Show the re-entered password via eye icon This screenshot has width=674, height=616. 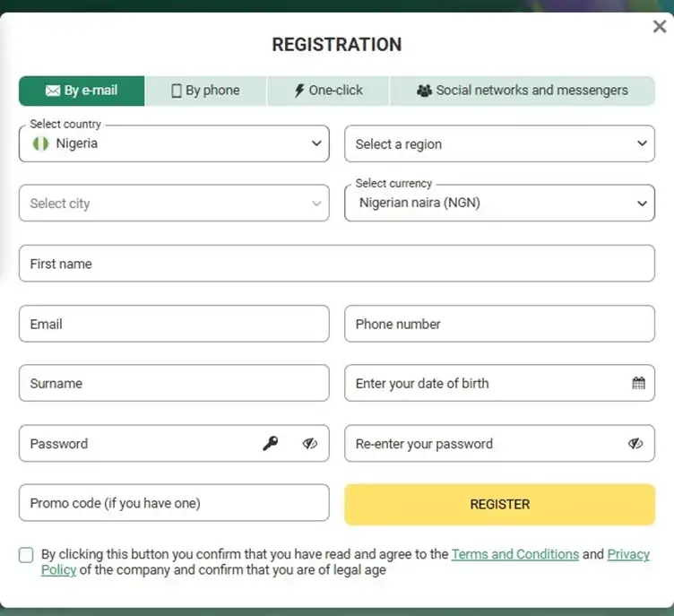point(635,443)
